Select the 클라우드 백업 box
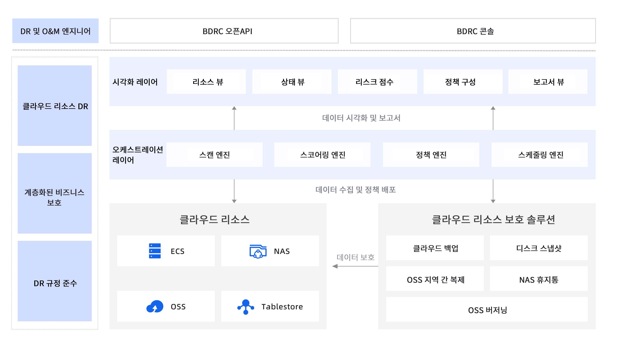This screenshot has height=364, width=631. coord(435,248)
